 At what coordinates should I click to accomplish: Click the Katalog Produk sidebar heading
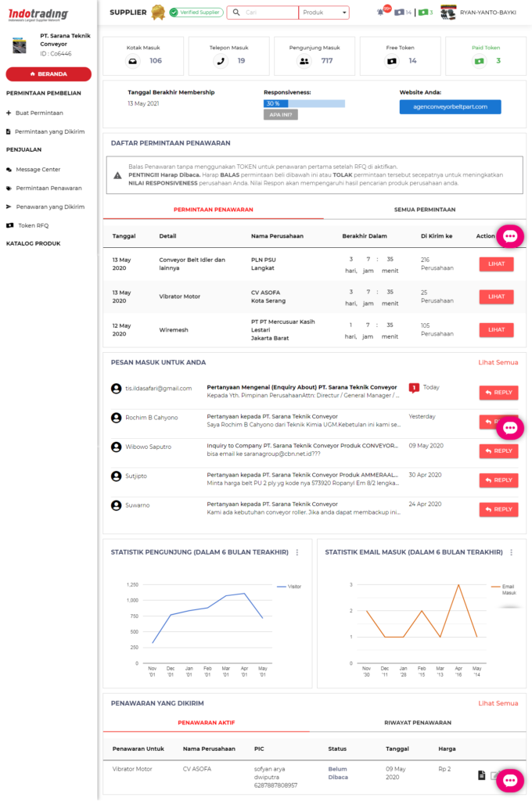click(33, 244)
